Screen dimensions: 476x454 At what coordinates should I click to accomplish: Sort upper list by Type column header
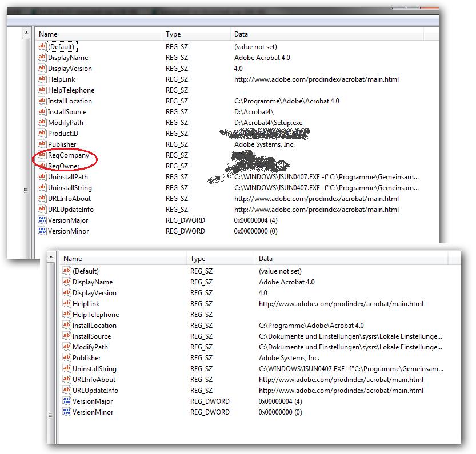pos(196,34)
